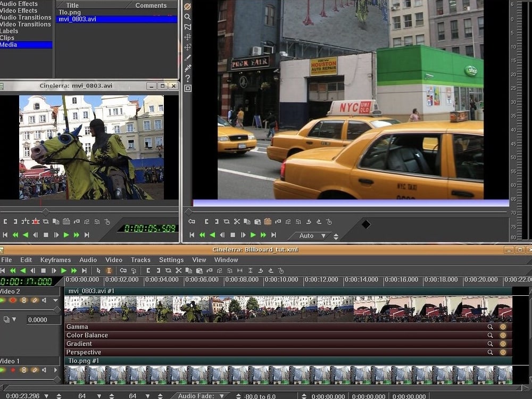Play forward in the viewer window
The image size is (532, 399).
point(66,235)
